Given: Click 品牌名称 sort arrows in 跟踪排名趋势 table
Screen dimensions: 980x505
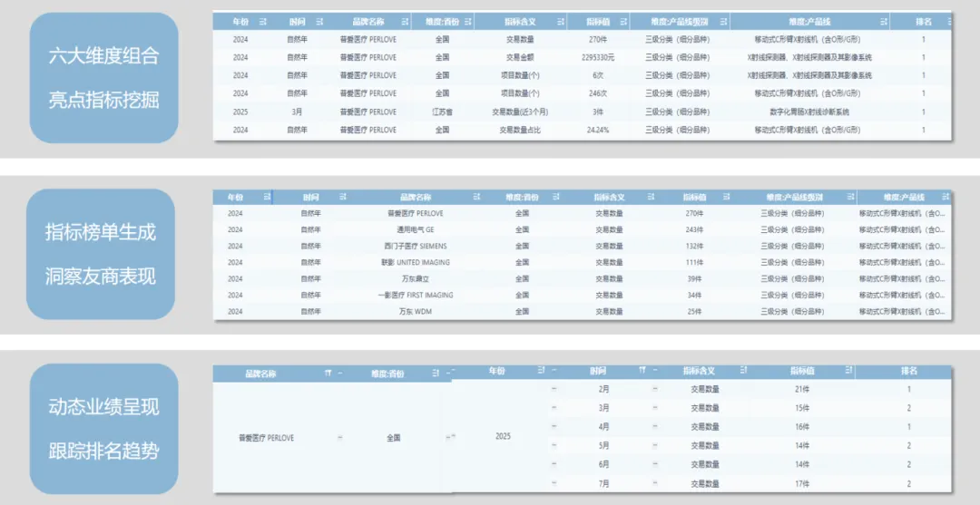Looking at the screenshot, I should pos(328,373).
